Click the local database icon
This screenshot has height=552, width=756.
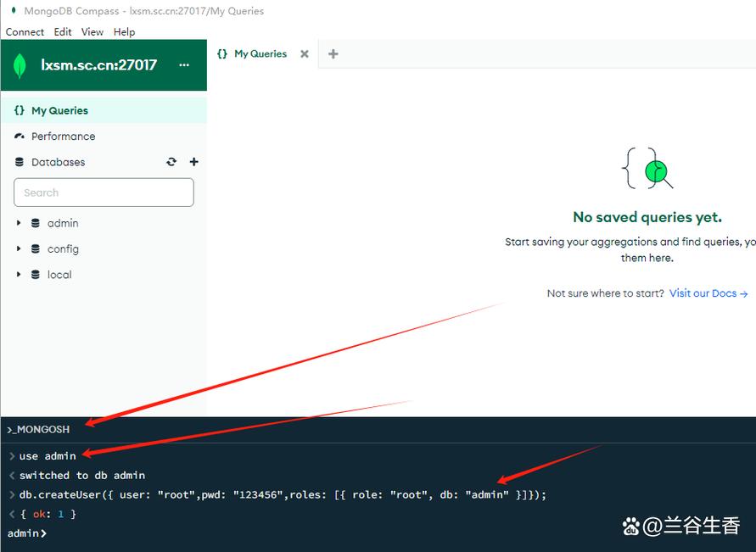(35, 275)
